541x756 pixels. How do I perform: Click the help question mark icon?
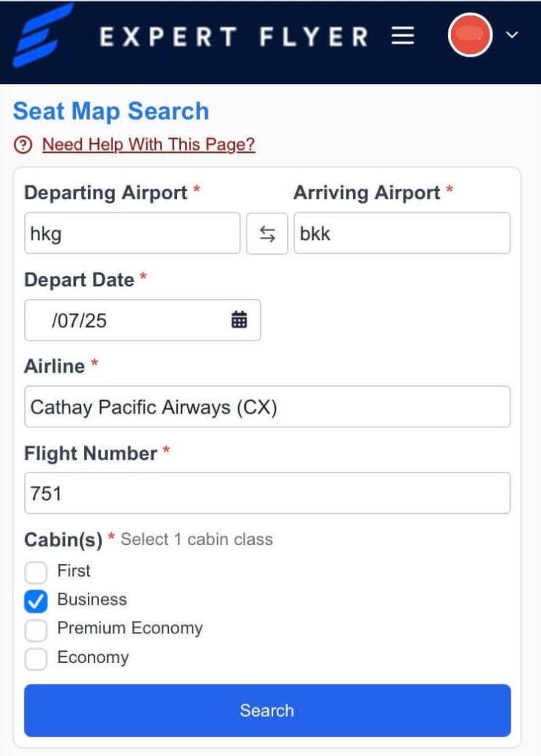pos(24,145)
